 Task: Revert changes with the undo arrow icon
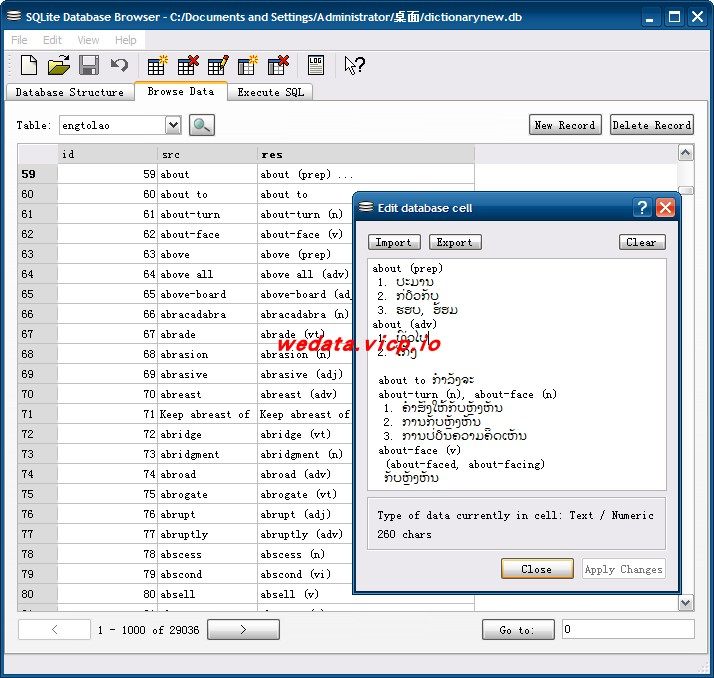pos(119,65)
